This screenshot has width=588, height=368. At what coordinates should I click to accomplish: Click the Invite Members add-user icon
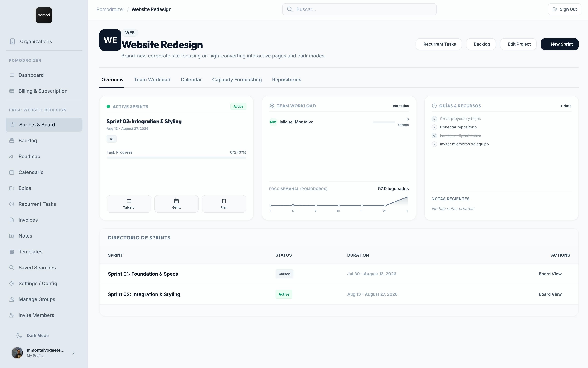(x=12, y=315)
